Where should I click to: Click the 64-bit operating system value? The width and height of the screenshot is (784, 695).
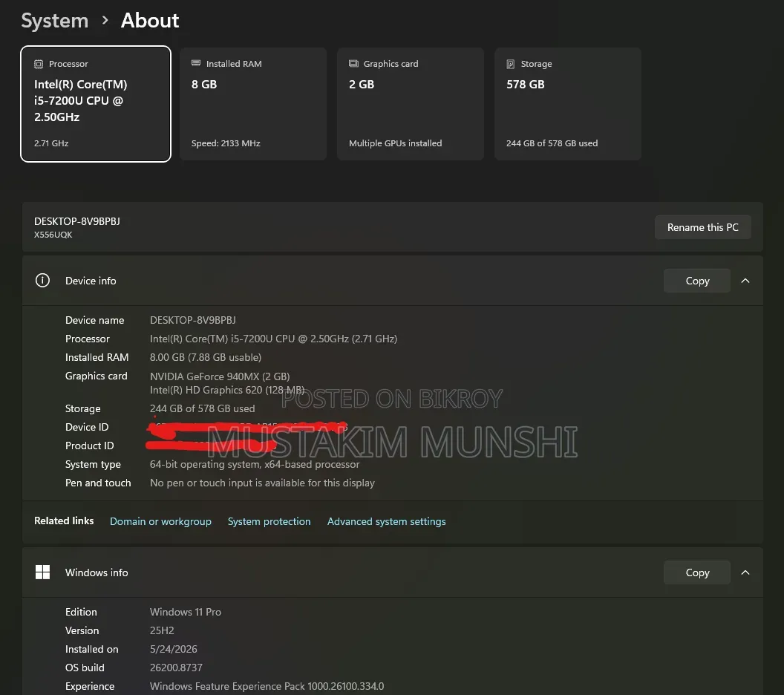(255, 464)
